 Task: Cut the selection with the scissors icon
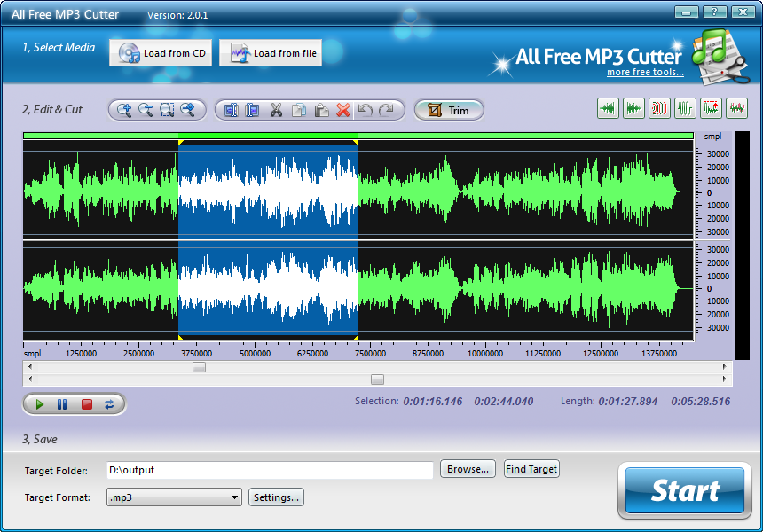click(277, 110)
